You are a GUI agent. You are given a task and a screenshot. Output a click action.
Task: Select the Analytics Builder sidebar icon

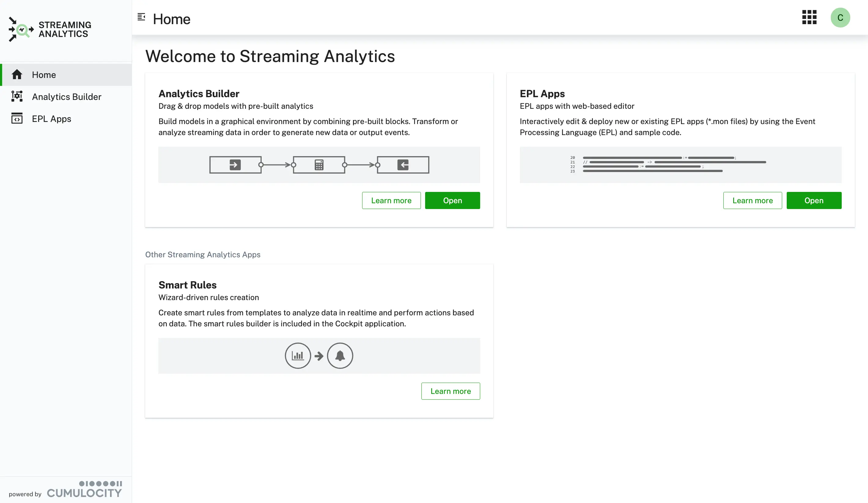tap(17, 96)
